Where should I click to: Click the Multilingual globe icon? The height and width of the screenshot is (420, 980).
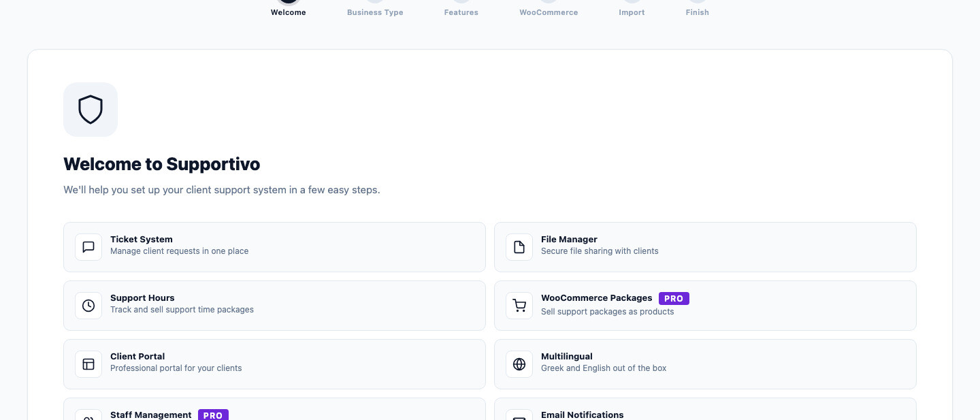pyautogui.click(x=519, y=364)
